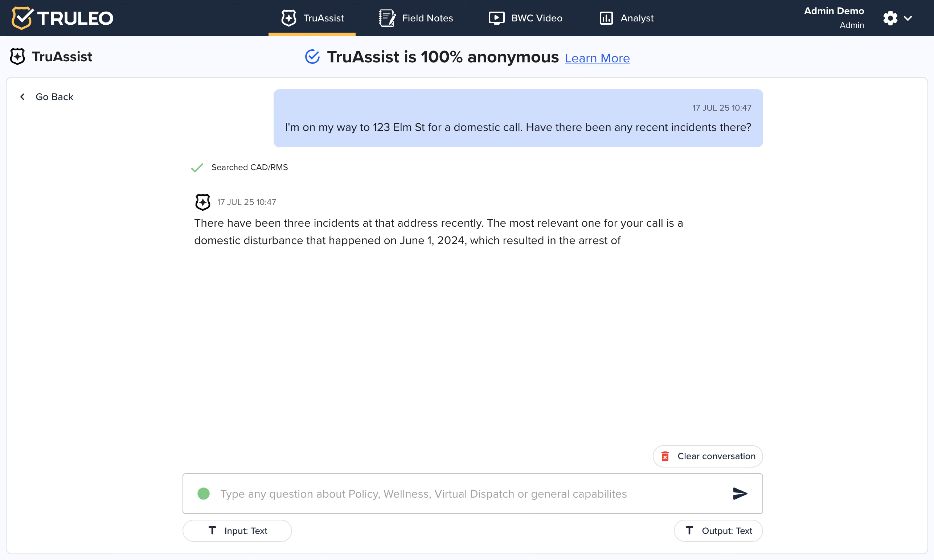Click the Truleo logo in header
Viewport: 934px width, 560px height.
click(62, 18)
